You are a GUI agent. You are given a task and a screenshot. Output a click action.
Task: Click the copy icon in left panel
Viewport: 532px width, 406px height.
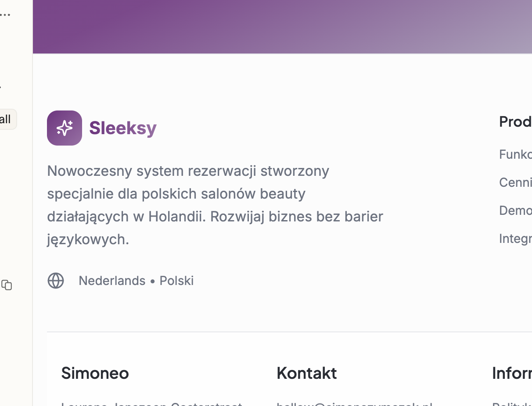tap(7, 285)
